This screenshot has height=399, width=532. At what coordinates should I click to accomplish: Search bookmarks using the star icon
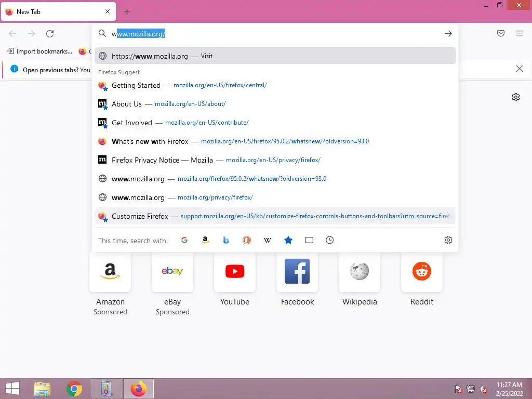click(x=288, y=240)
